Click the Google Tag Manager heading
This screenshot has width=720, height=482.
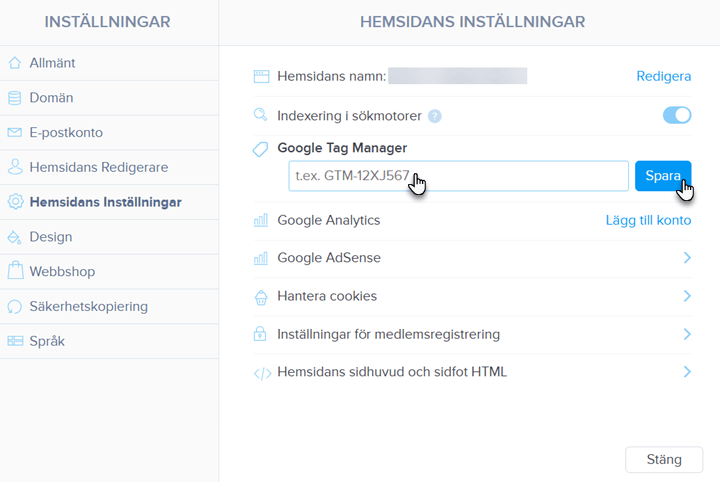[342, 148]
